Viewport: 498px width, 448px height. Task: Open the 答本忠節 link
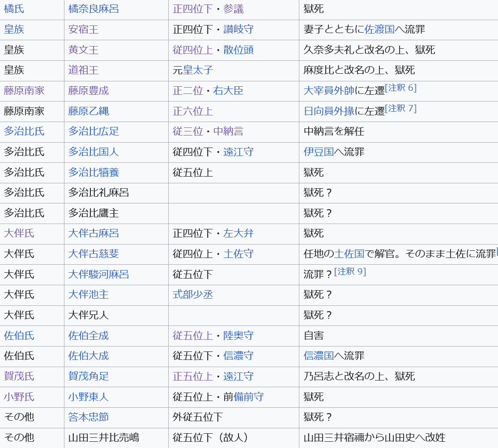[88, 417]
